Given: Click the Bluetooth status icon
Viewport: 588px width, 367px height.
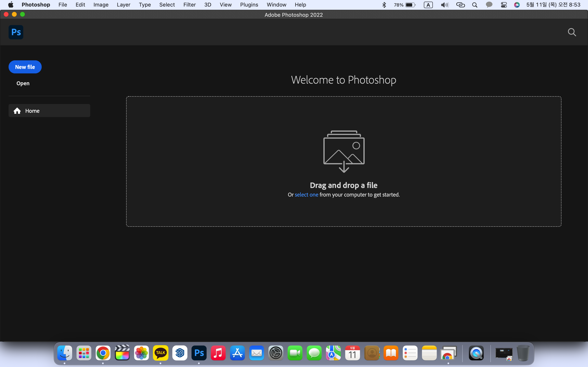Looking at the screenshot, I should click(384, 5).
